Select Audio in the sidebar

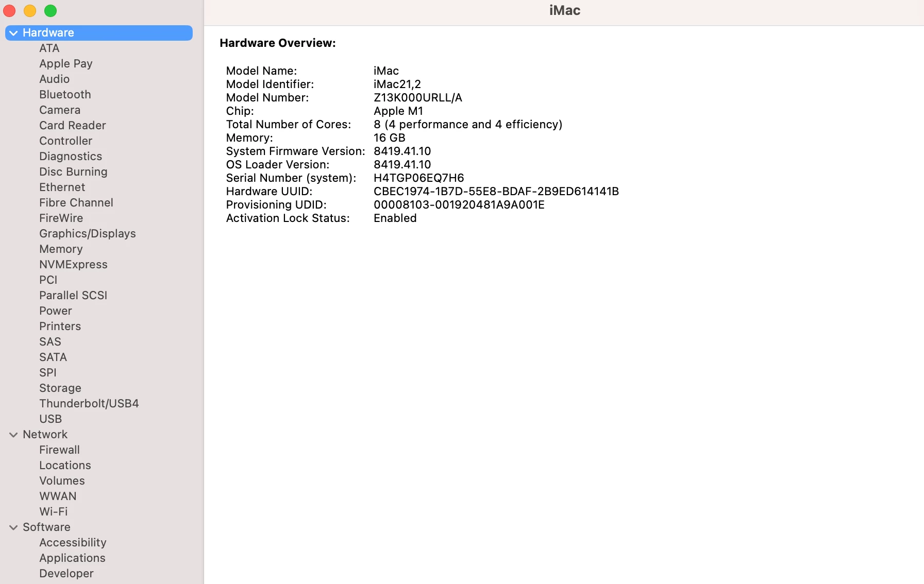[55, 79]
